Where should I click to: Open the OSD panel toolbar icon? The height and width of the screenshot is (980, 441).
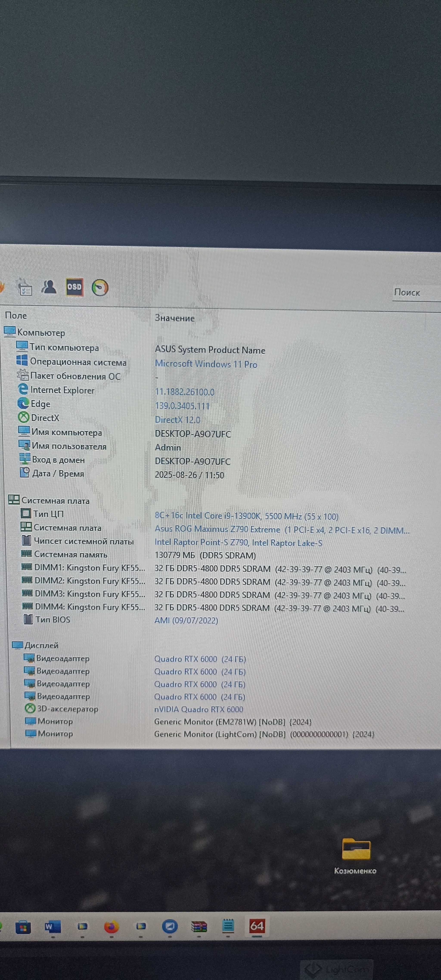tap(74, 287)
